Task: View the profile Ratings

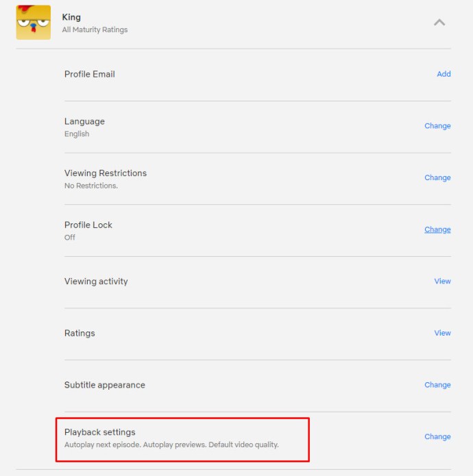Action: pos(442,333)
